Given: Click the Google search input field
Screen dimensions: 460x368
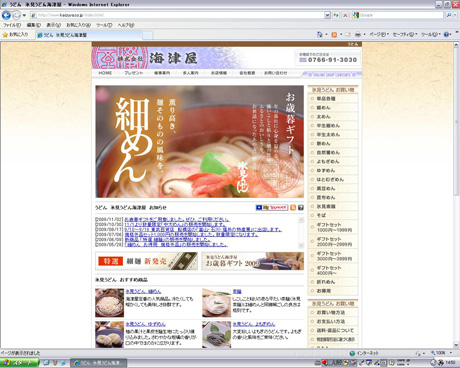Looking at the screenshot, I should click(401, 15).
